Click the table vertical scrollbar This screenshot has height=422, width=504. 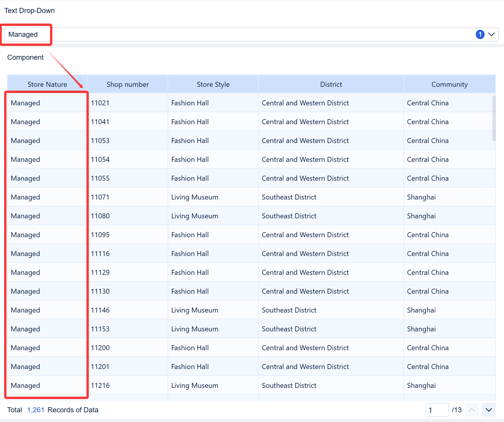(x=494, y=118)
